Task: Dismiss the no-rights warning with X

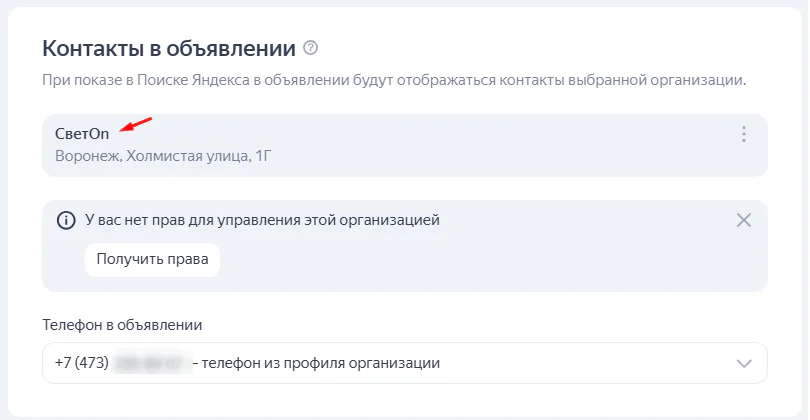Action: tap(743, 221)
